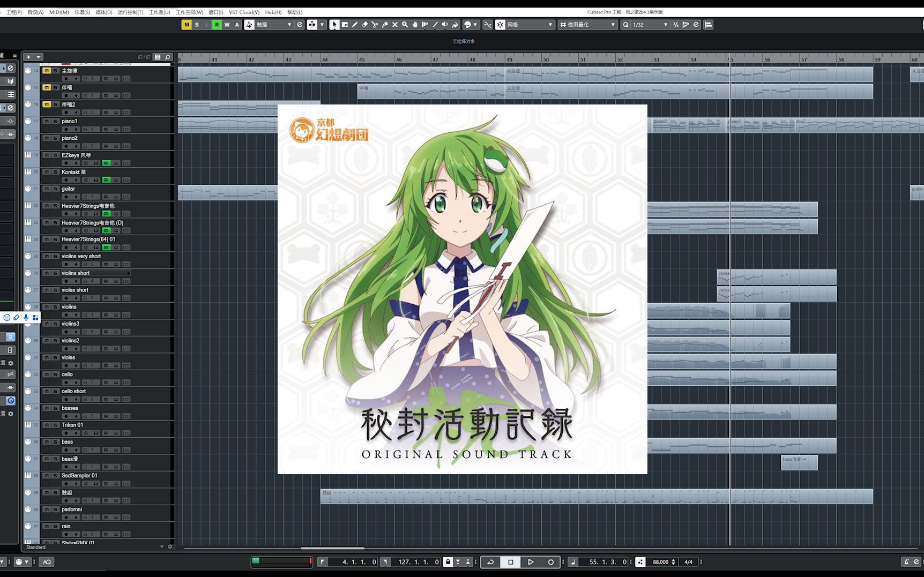Toggle the Tempo Track activate icon
Viewport: 924px width, 577px height.
640,562
